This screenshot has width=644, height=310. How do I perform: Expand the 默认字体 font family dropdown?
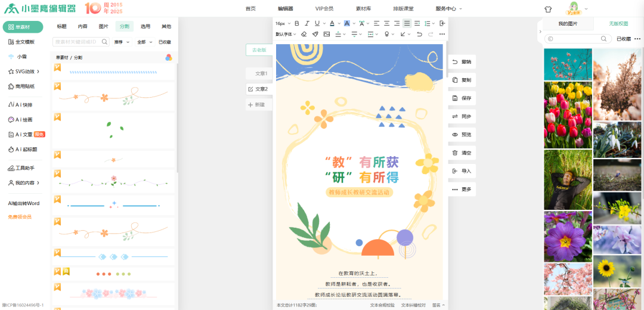pyautogui.click(x=284, y=35)
